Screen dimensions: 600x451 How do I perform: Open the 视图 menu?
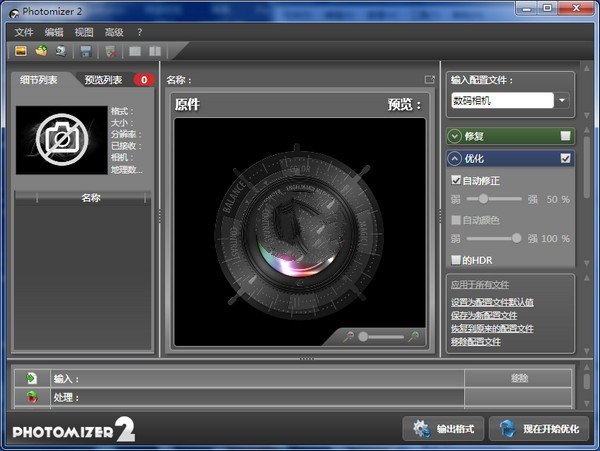[x=84, y=33]
